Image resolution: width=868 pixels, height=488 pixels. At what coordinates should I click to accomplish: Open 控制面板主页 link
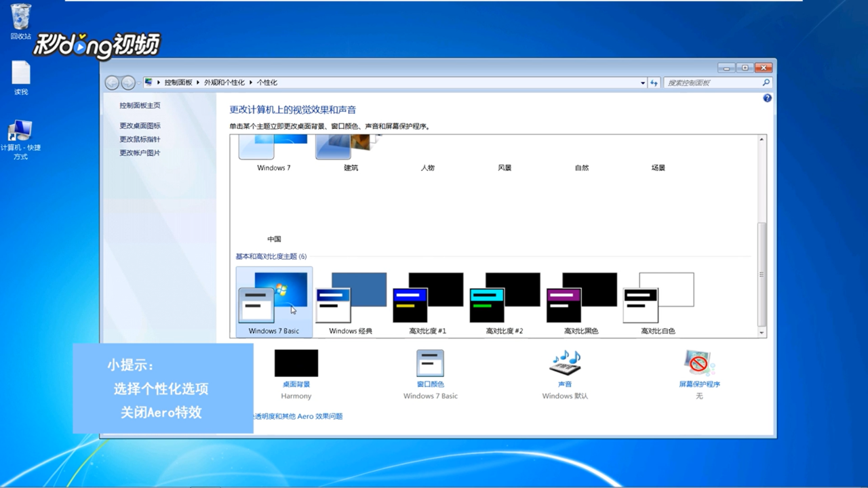(x=140, y=106)
